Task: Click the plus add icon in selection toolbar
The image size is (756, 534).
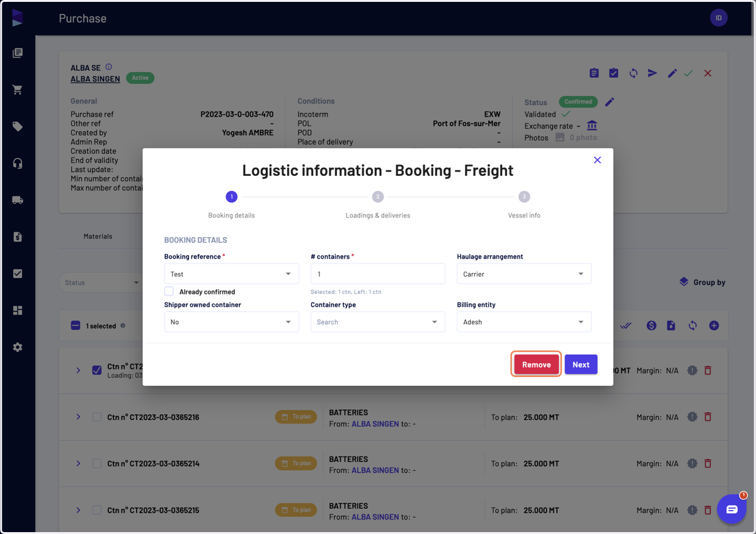Action: coord(714,326)
